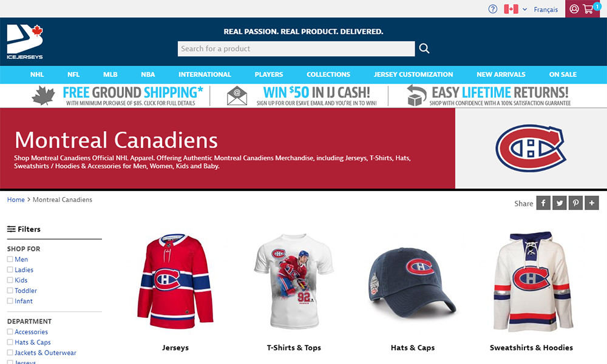Click the search magnifying glass icon
Image resolution: width=607 pixels, height=364 pixels.
pyautogui.click(x=424, y=49)
